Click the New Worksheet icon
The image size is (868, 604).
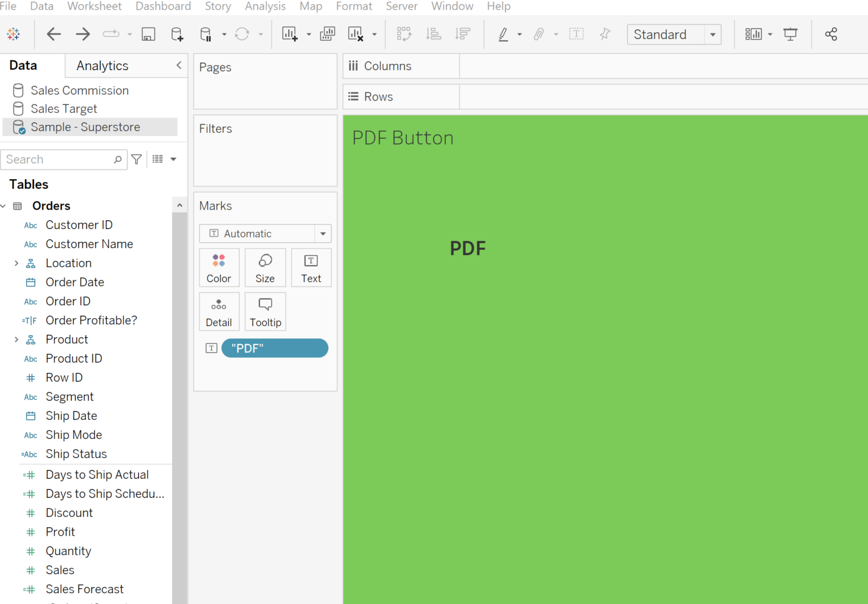289,34
